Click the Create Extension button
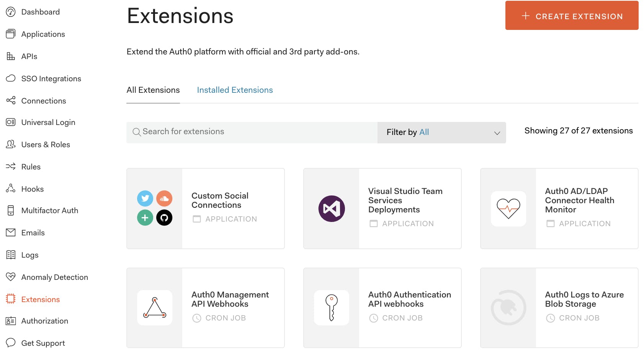 tap(572, 16)
